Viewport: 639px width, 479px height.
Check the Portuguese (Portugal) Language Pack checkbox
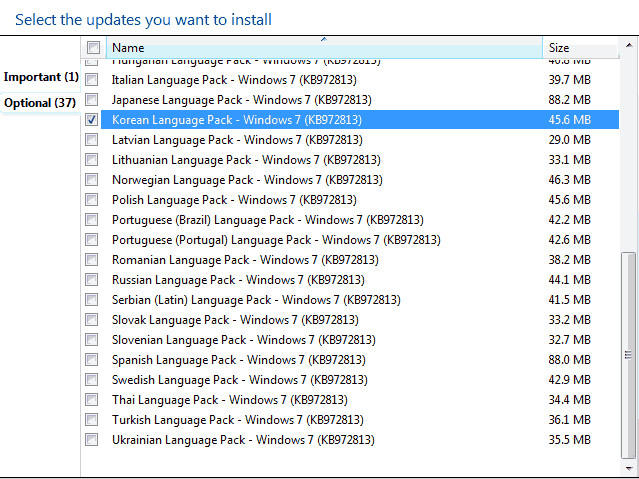(92, 239)
